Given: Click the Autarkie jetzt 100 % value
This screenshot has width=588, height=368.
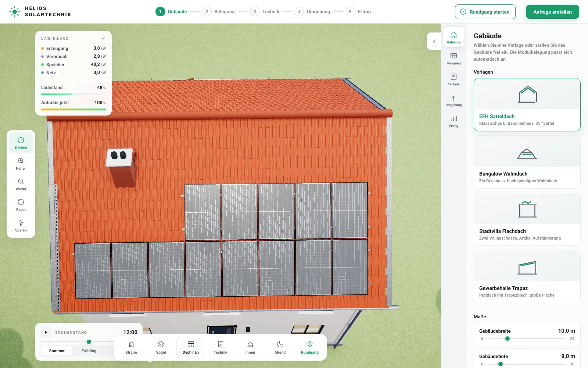Looking at the screenshot, I should (x=100, y=103).
